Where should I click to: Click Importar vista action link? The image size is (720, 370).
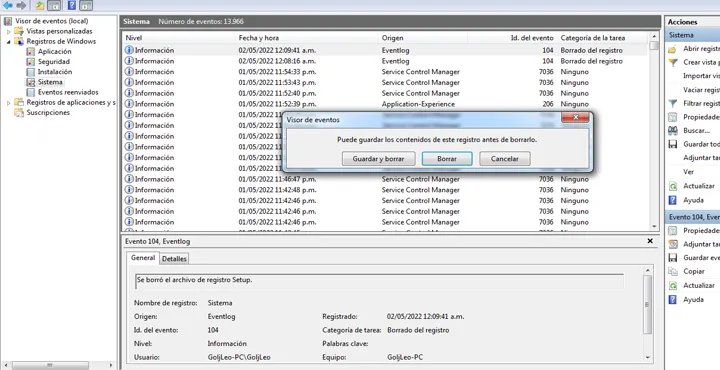(701, 76)
